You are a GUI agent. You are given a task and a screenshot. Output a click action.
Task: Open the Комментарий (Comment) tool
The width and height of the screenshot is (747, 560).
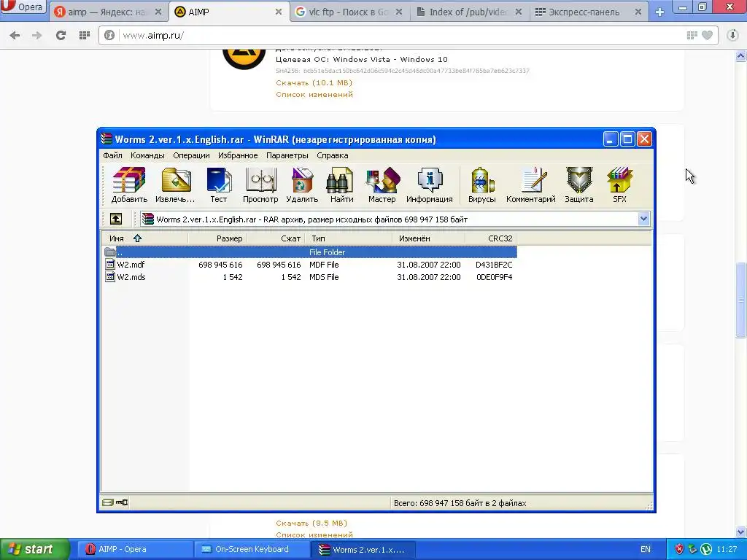pyautogui.click(x=531, y=185)
